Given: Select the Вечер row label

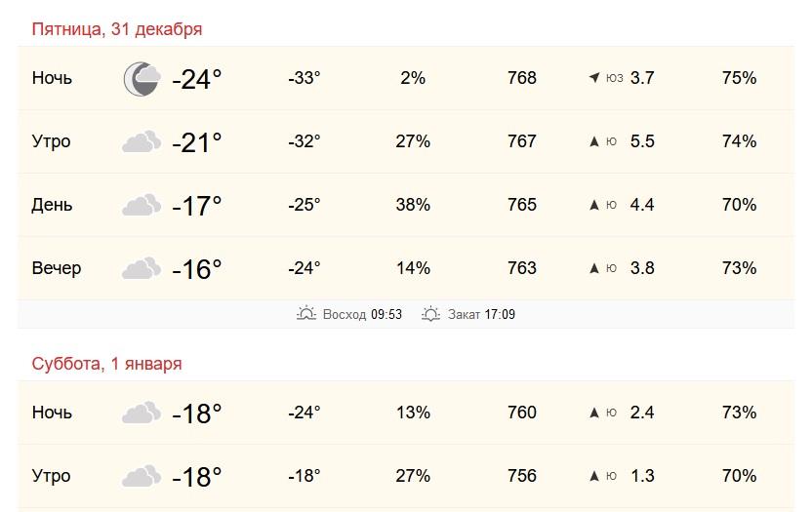Looking at the screenshot, I should tap(57, 268).
